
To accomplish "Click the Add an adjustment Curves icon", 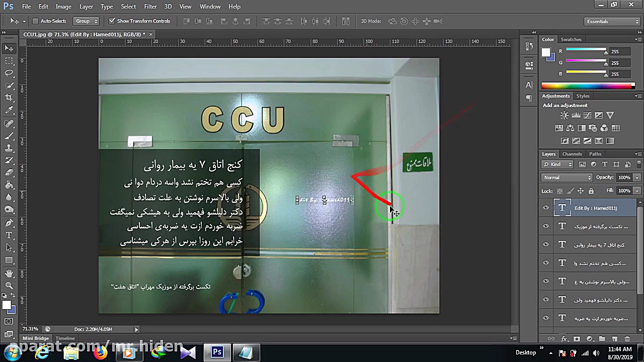I will tap(588, 115).
